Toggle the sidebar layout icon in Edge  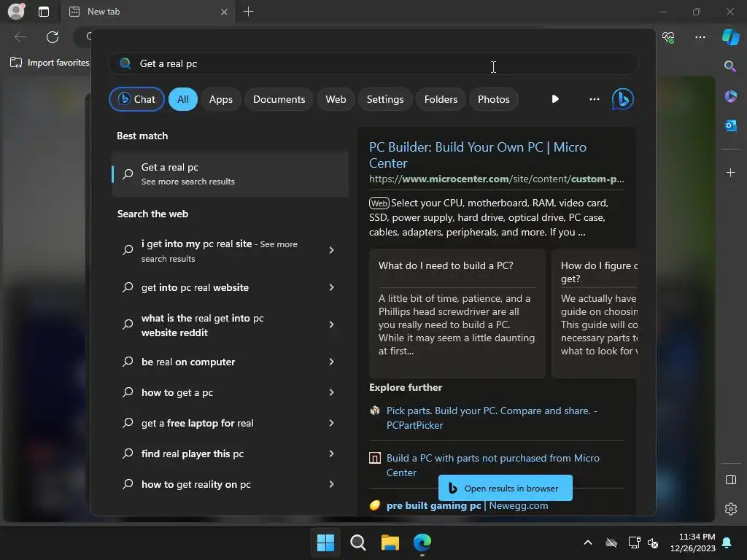(x=730, y=480)
